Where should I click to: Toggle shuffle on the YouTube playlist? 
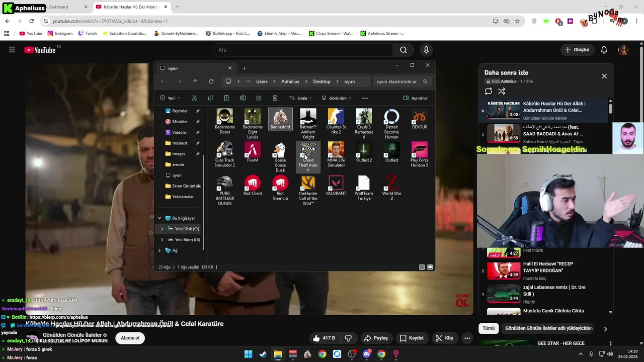[502, 91]
